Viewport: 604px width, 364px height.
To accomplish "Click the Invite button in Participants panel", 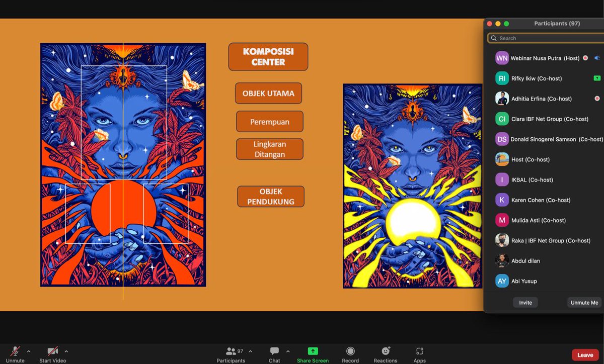I will tap(525, 303).
